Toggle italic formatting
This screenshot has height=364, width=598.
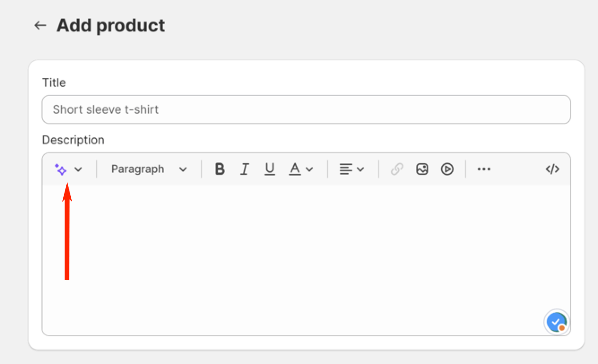click(244, 169)
